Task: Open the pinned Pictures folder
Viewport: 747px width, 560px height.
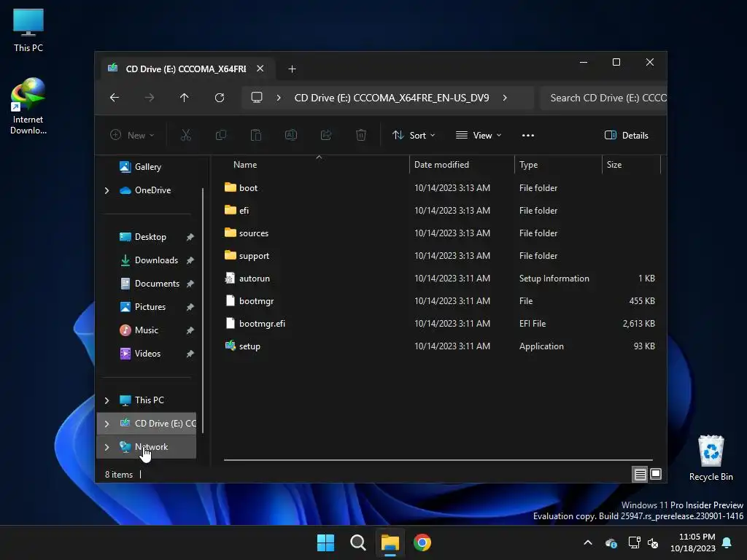Action: coord(150,307)
